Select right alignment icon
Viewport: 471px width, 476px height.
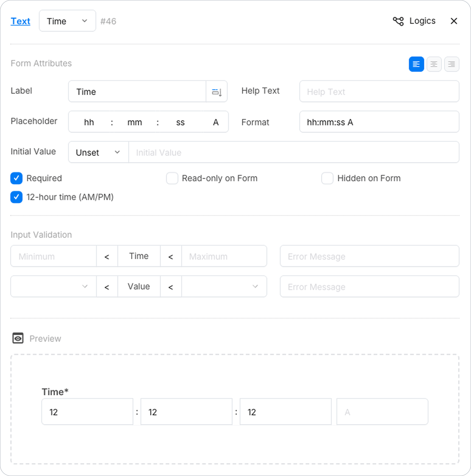click(x=452, y=64)
